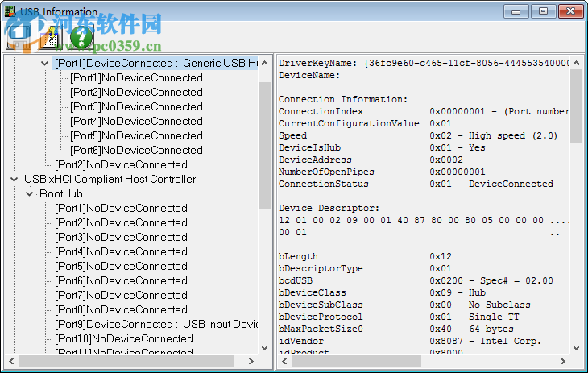Screen dimensions: 588x373
Task: Click bDeviceClass value 0x09 - Hub
Action: [458, 292]
